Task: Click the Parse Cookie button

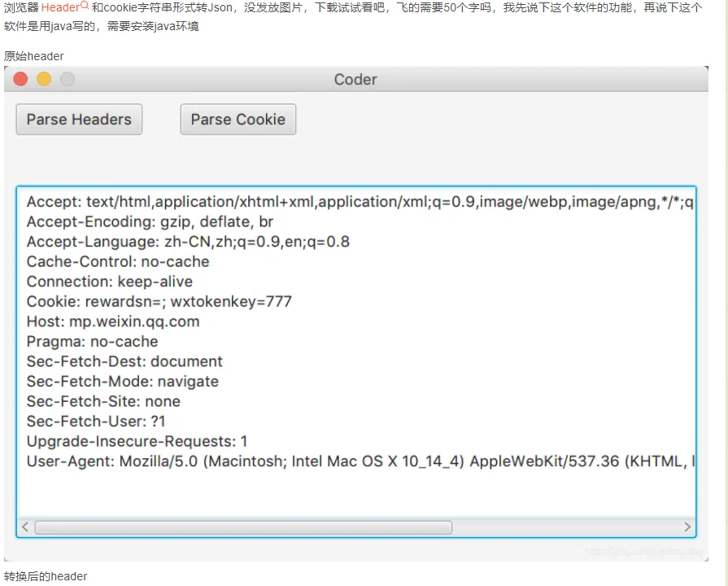Action: click(x=238, y=120)
